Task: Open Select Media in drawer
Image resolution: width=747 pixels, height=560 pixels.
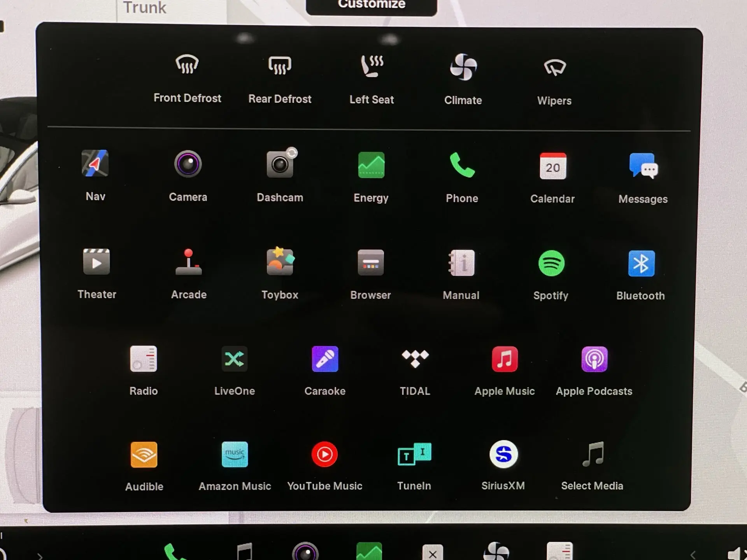Action: coord(592,466)
